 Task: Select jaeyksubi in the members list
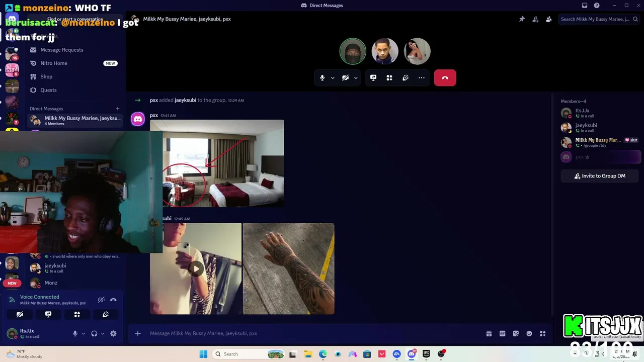point(600,128)
